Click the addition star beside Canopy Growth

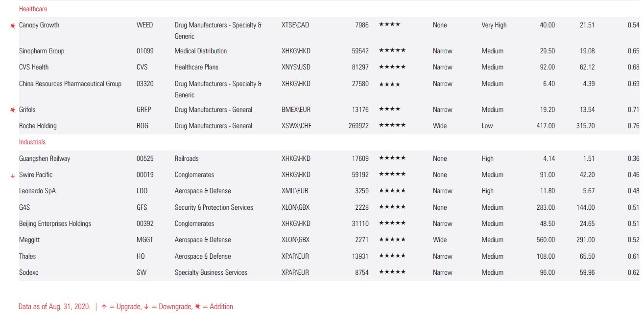click(13, 25)
